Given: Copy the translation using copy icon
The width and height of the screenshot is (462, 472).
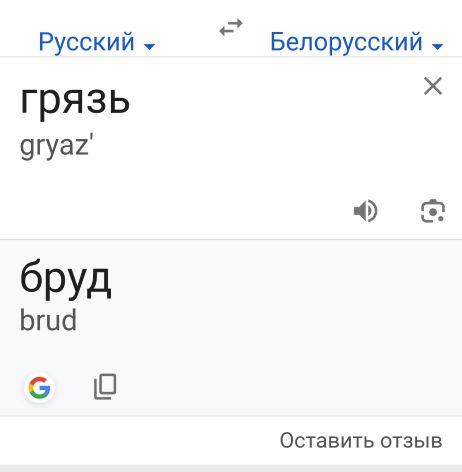Looking at the screenshot, I should [x=105, y=387].
